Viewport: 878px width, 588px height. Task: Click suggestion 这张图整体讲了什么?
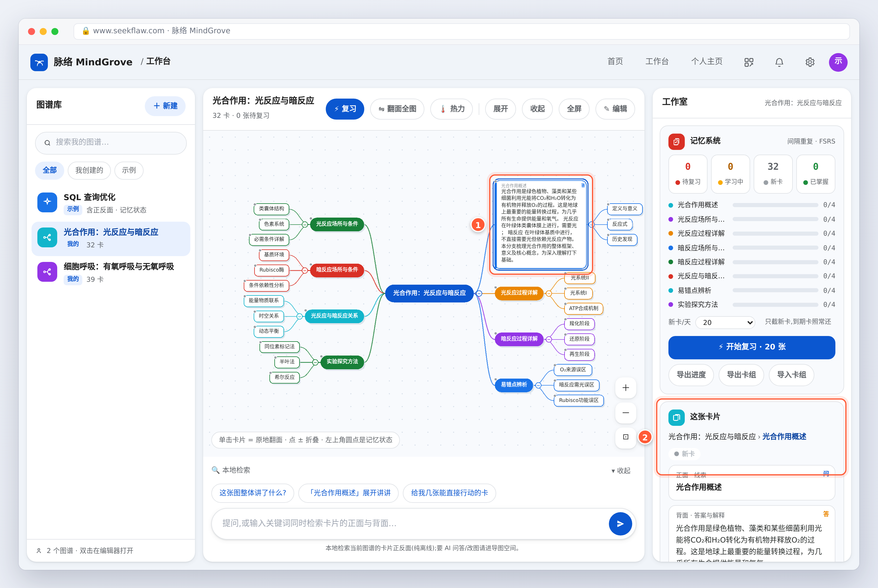252,493
